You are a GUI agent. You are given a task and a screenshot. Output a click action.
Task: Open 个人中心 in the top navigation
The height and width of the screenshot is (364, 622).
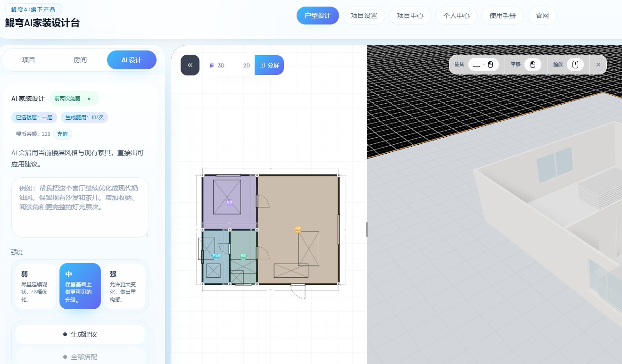click(456, 16)
